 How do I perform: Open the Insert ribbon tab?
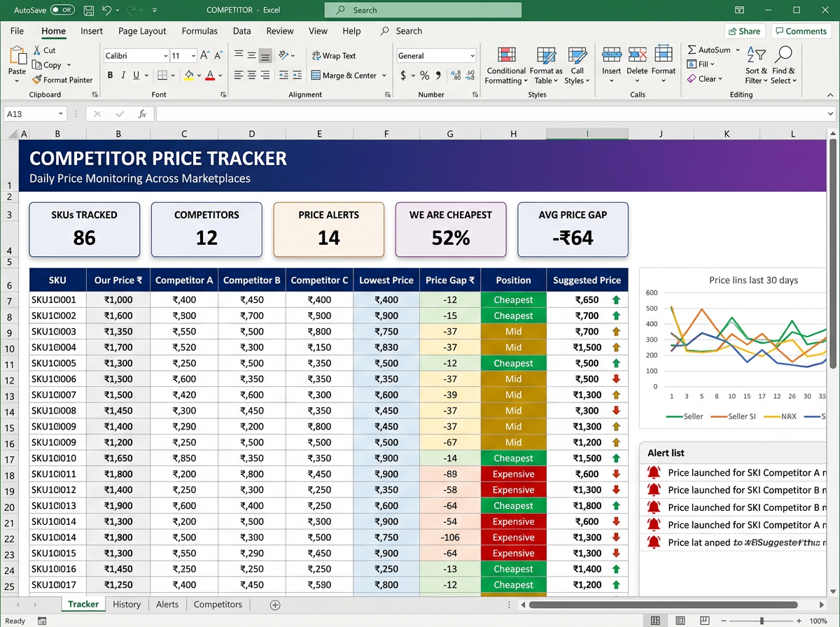point(92,31)
